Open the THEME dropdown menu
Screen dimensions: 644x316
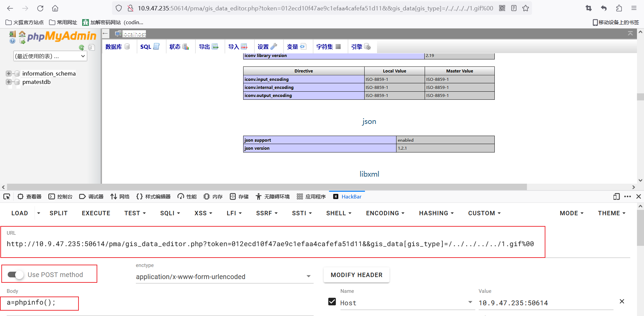coord(611,213)
